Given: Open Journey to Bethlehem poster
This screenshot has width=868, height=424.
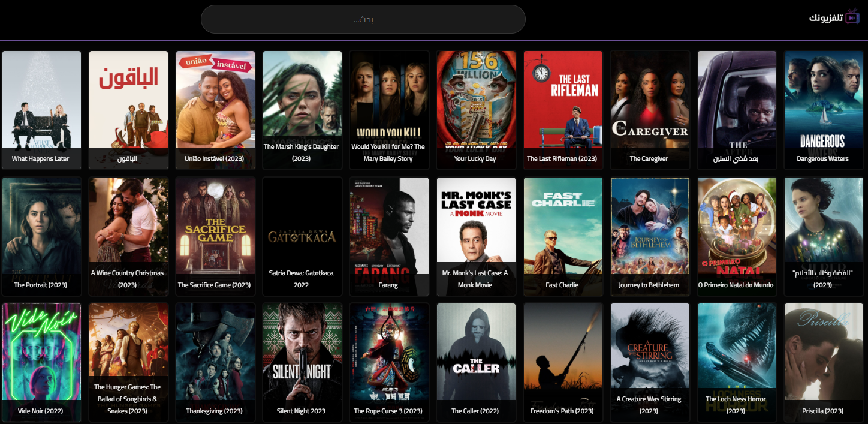Looking at the screenshot, I should [650, 236].
